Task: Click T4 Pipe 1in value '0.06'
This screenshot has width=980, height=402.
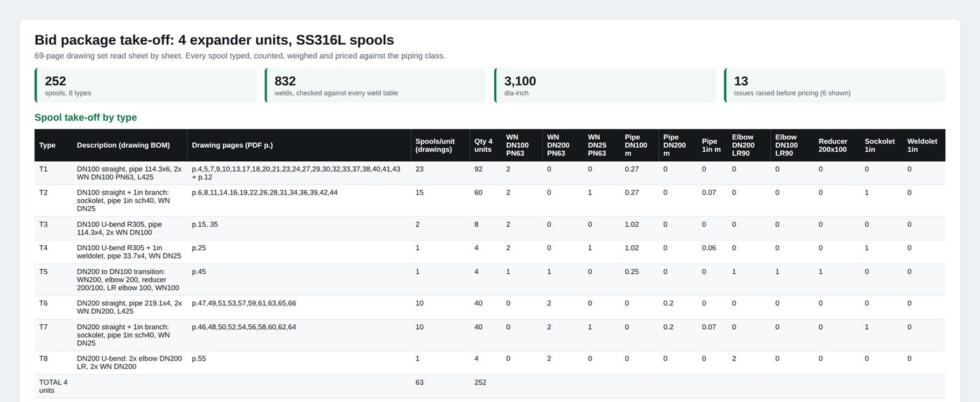Action: tap(709, 247)
